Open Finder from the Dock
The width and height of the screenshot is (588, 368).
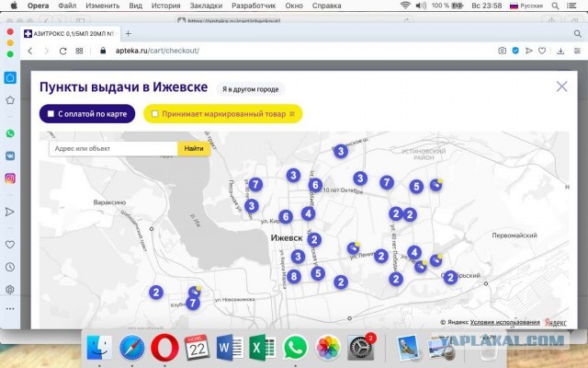(99, 348)
